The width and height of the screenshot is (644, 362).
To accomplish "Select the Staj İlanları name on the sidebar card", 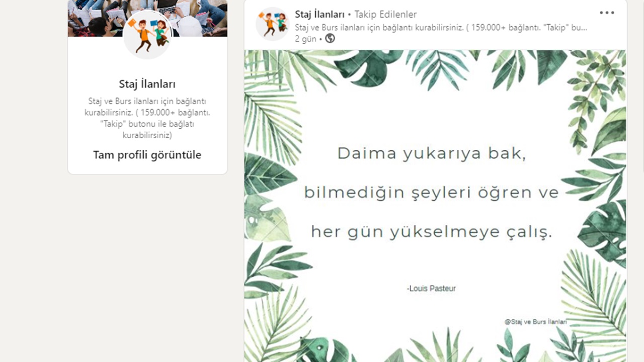I will (147, 84).
